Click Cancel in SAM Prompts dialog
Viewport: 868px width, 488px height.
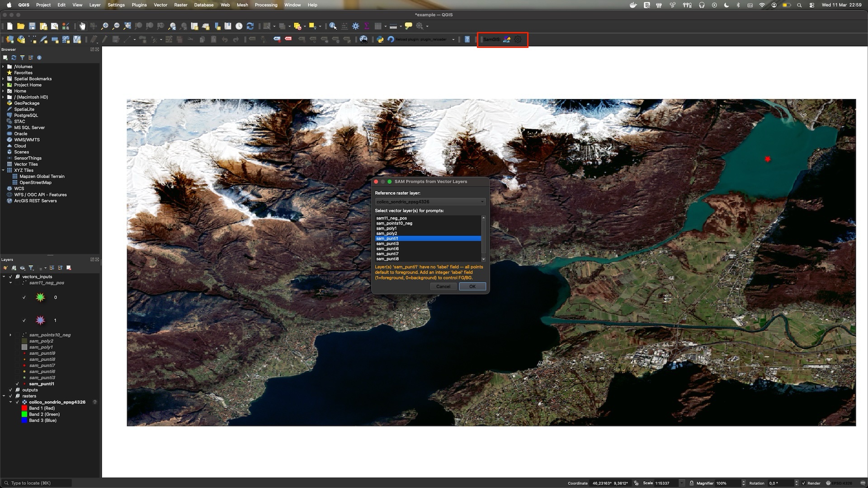click(443, 286)
